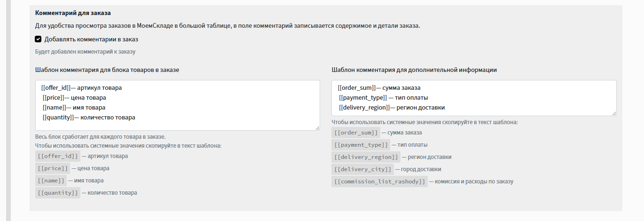The image size is (644, 221).
Task: Click the [[payment_type]] code tag in the hint list
Action: pos(361,145)
